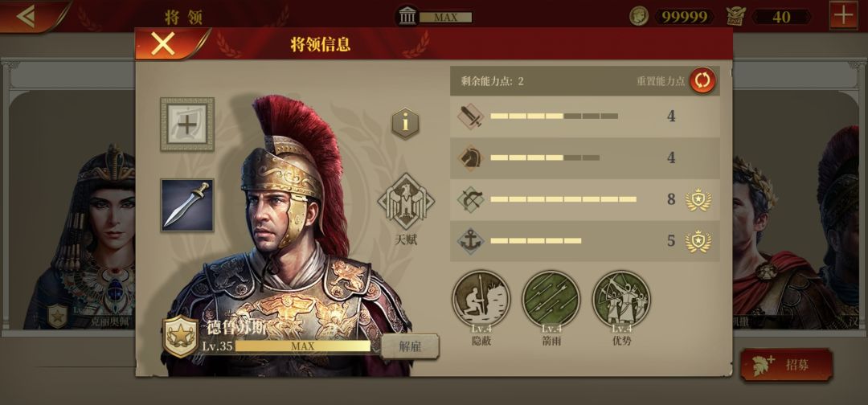This screenshot has width=868, height=405.
Task: Tap the 优势 archers skill circle
Action: [x=621, y=299]
